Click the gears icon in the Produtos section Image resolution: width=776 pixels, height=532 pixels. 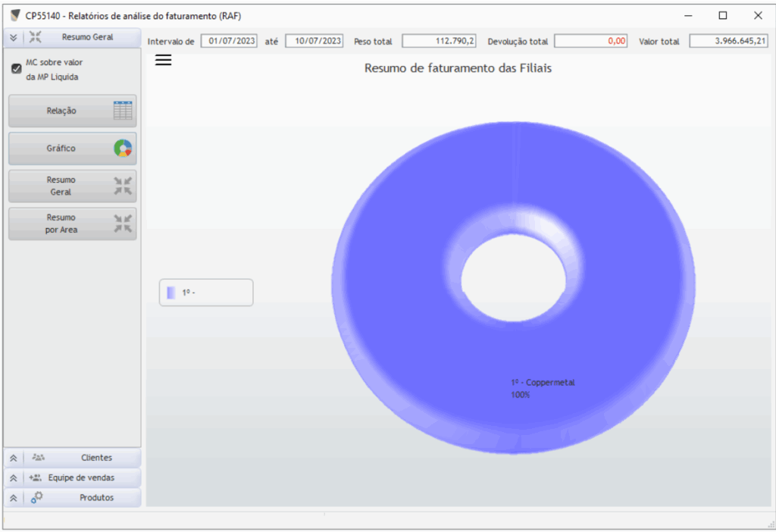(x=37, y=497)
